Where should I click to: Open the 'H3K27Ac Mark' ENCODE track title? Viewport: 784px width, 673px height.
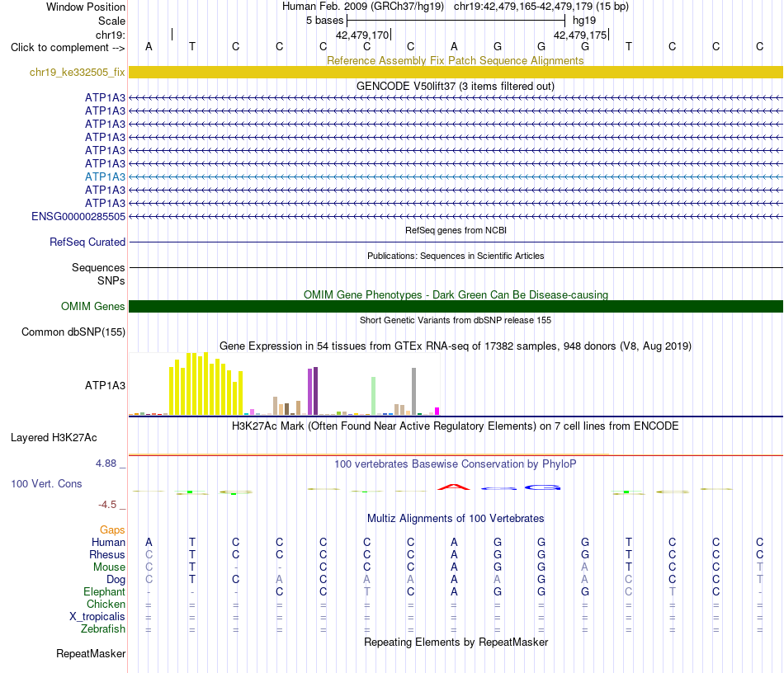tap(455, 426)
